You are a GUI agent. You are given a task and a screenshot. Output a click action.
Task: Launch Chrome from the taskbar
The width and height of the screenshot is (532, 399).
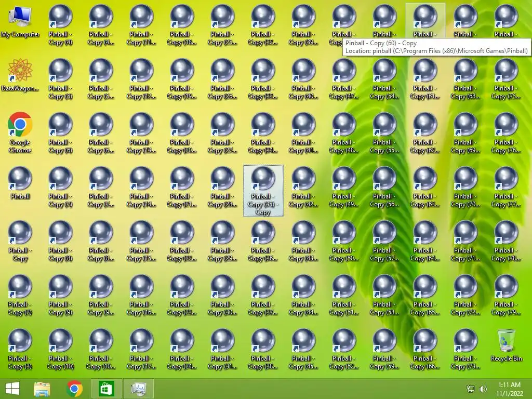coord(75,389)
